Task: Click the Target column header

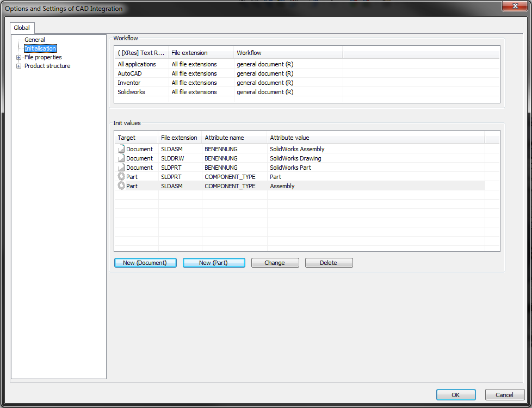Action: (136, 138)
